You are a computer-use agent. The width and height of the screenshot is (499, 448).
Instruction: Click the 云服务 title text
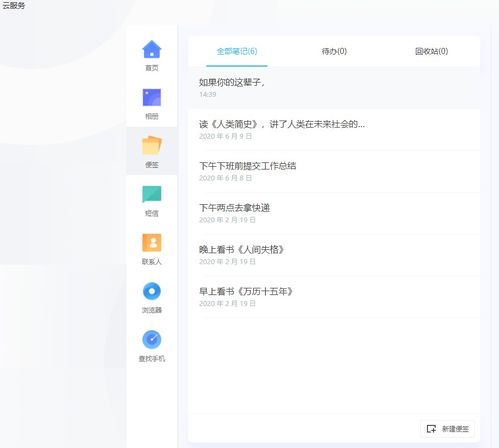pos(13,5)
